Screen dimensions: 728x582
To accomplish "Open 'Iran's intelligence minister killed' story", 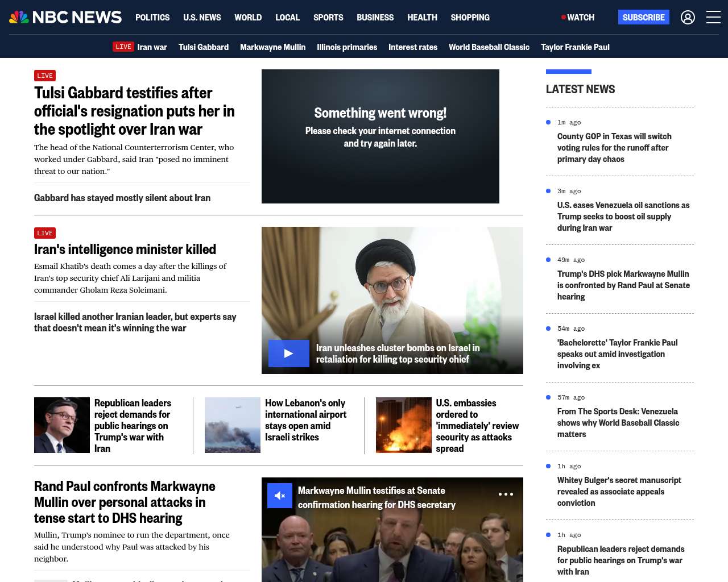I will coord(125,249).
